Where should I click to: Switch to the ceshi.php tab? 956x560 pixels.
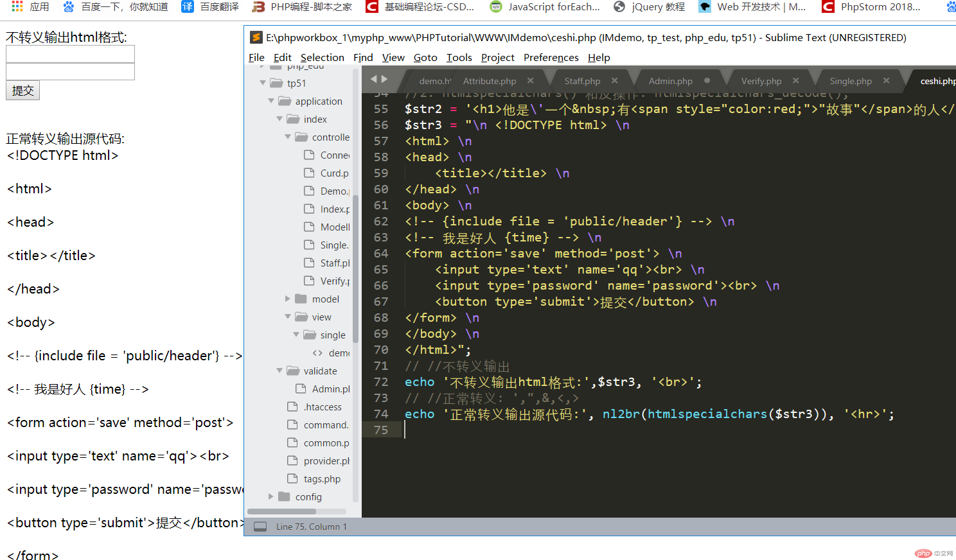coord(937,81)
